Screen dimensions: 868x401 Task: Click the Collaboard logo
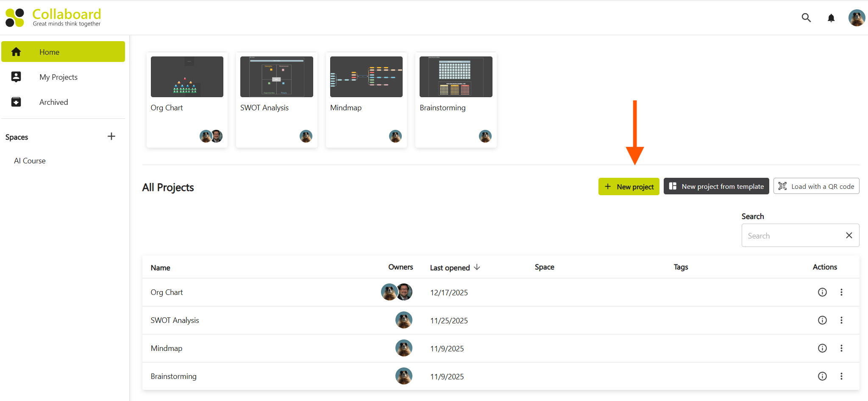pos(53,18)
